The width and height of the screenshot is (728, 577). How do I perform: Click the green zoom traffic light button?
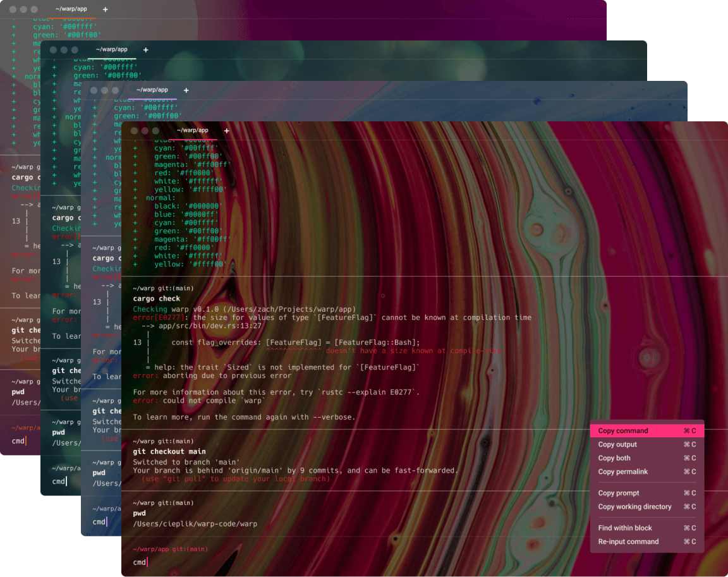(x=155, y=131)
